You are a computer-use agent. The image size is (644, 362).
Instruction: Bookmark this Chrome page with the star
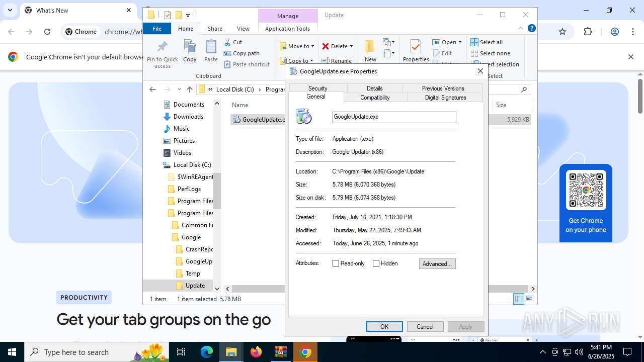click(562, 32)
